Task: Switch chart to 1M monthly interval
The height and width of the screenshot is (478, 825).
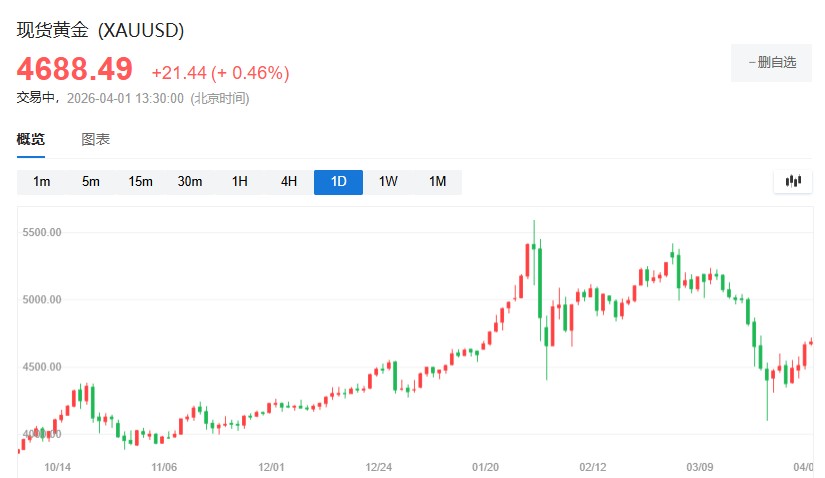Action: pos(437,181)
